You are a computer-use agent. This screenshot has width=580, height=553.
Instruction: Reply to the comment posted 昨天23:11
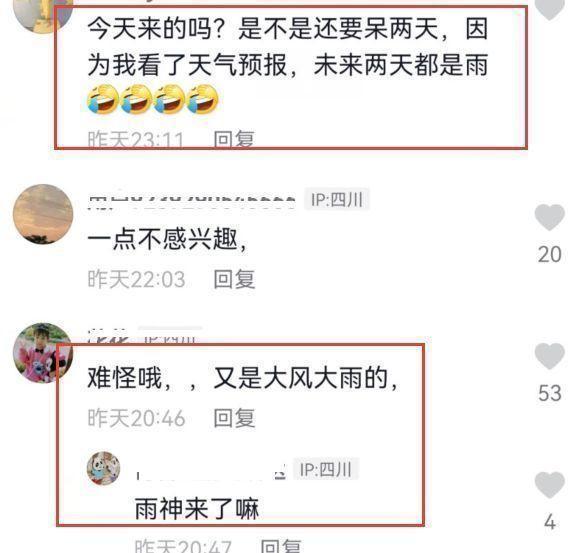(234, 139)
